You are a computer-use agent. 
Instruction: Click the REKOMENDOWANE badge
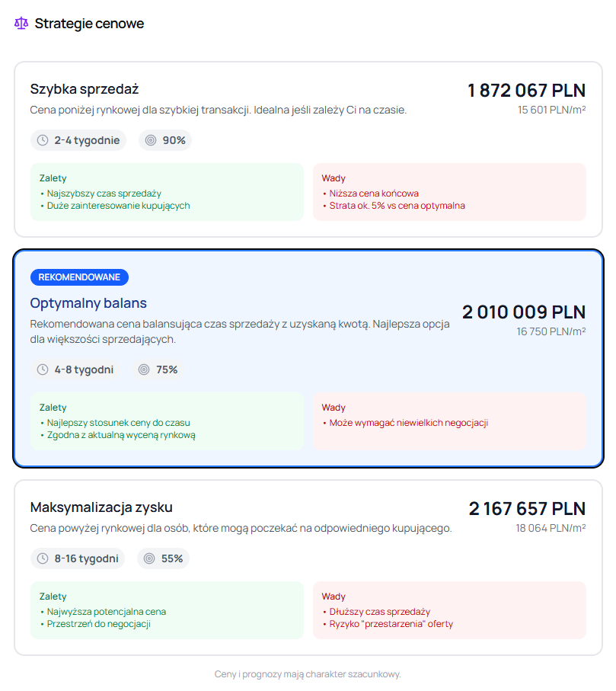tap(79, 277)
